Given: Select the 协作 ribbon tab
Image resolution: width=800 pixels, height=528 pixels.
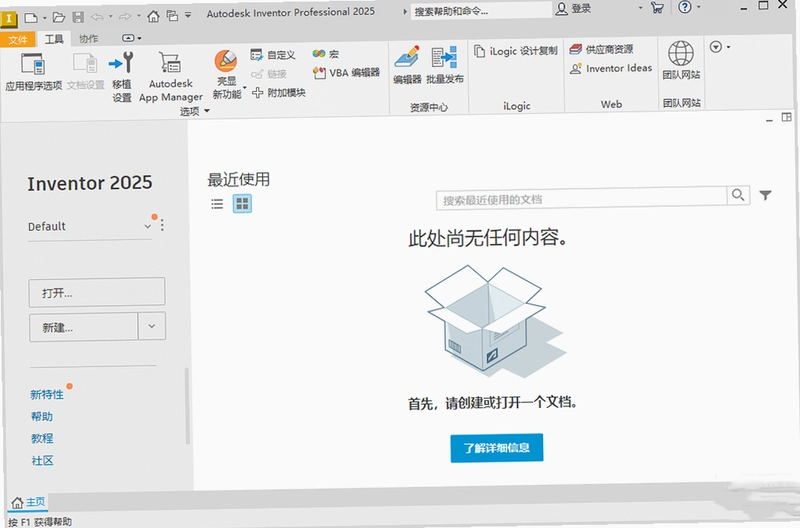Looking at the screenshot, I should tap(88, 39).
